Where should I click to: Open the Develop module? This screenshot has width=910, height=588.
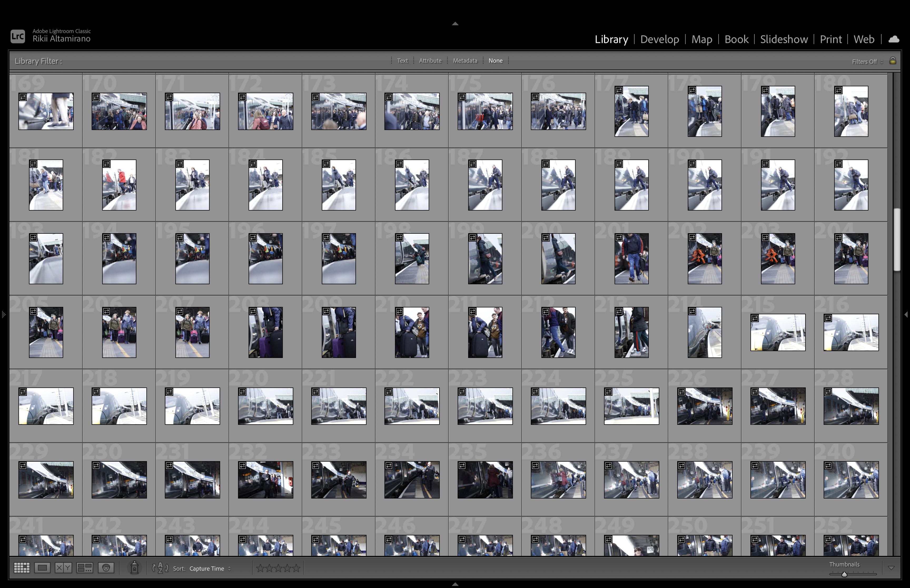point(660,39)
